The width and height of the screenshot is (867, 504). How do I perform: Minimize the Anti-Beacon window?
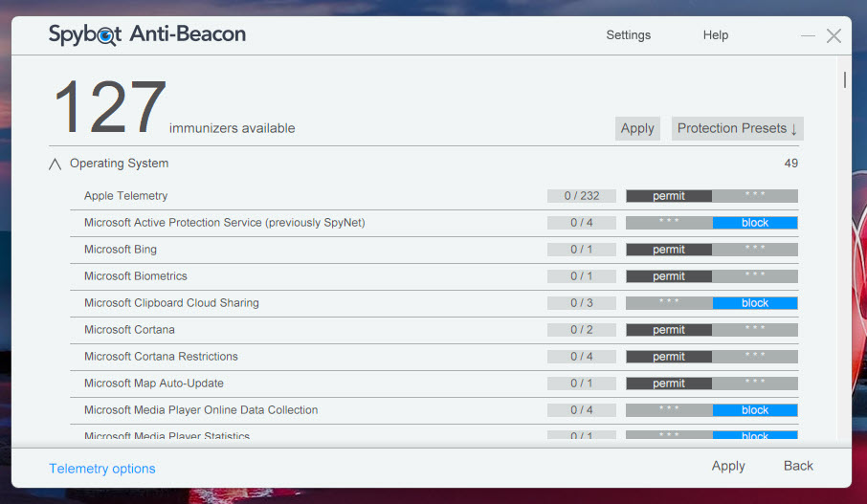point(808,36)
